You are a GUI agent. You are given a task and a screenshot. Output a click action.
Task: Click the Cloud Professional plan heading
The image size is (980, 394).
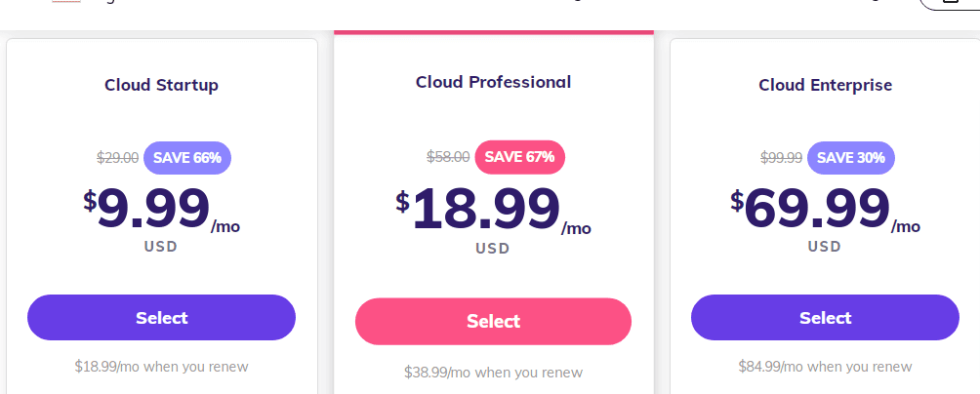[x=493, y=82]
